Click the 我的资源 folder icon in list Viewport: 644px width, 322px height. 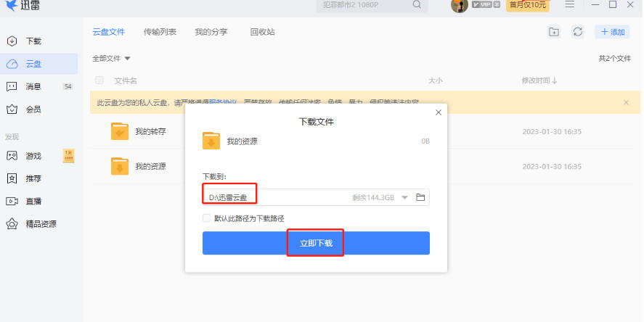[120, 166]
